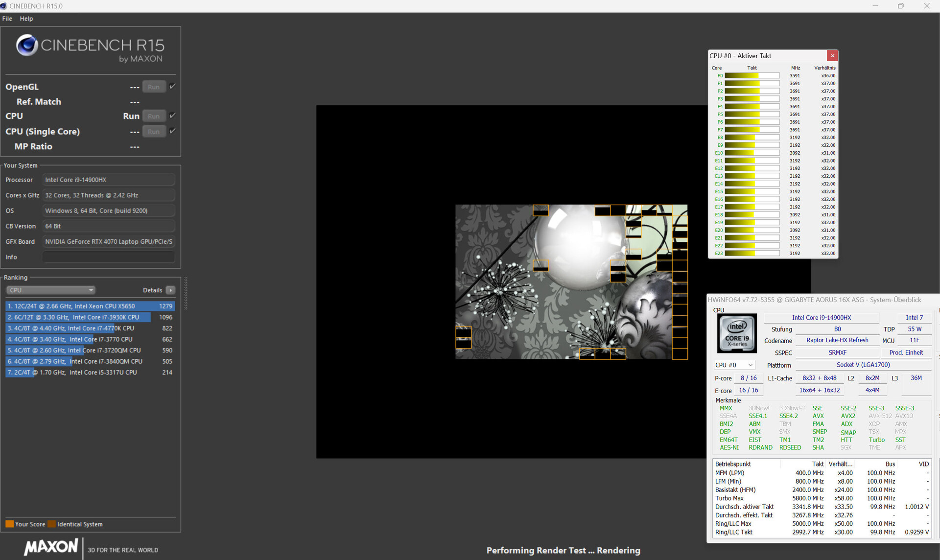Click the Run button for OpenGL
The height and width of the screenshot is (560, 940).
(154, 87)
